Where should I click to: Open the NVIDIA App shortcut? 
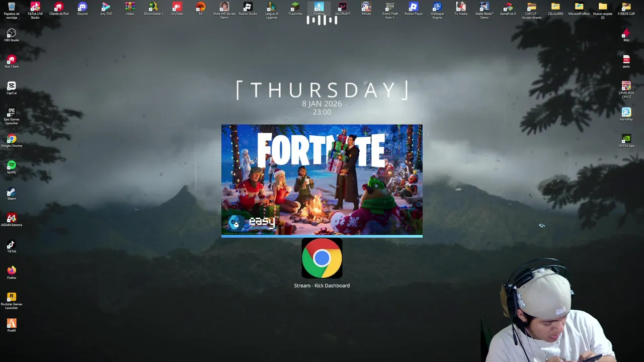tap(626, 141)
